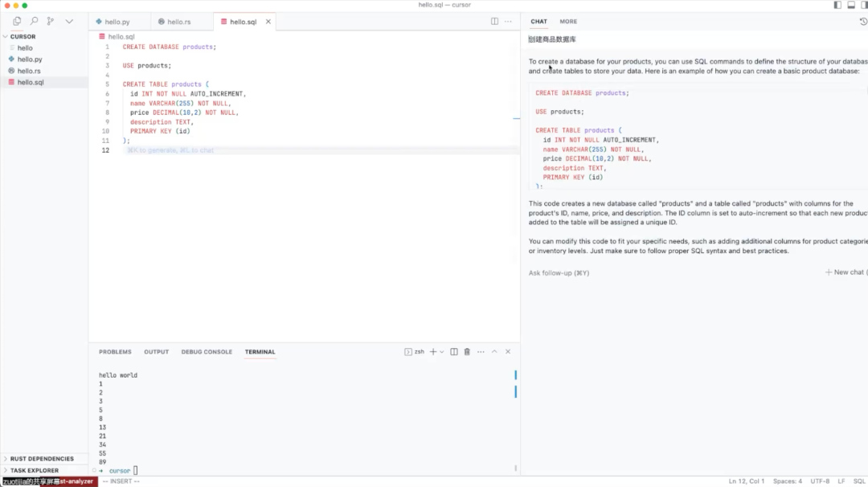Open the PROBLEMS panel tab
Viewport: 868px width, 487px height.
tap(115, 352)
